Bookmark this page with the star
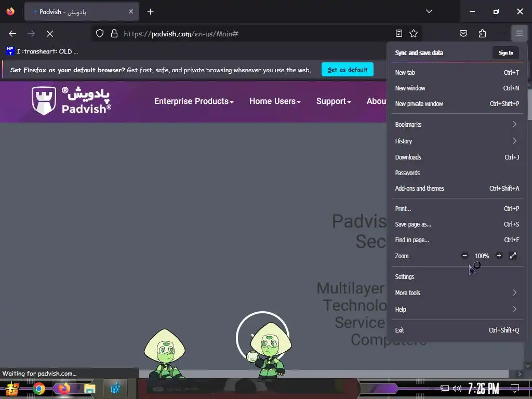 (413, 33)
